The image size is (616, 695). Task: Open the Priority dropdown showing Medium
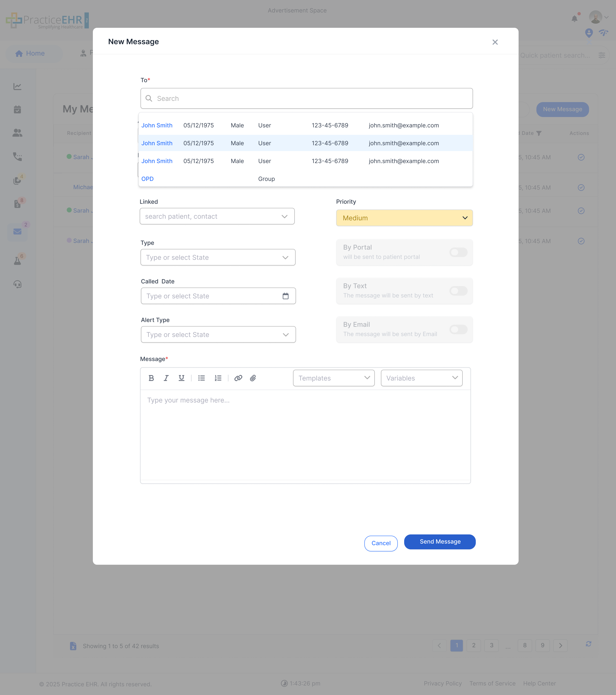[404, 218]
